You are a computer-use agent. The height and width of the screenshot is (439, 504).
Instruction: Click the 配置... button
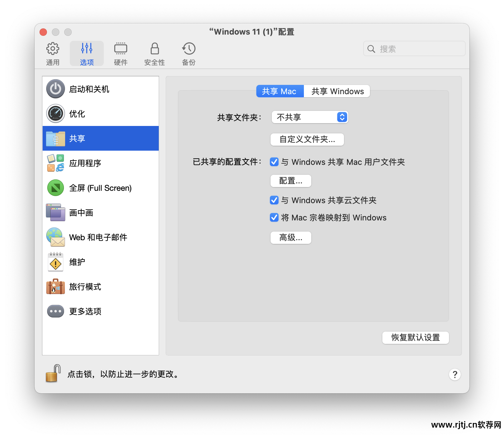coord(291,181)
